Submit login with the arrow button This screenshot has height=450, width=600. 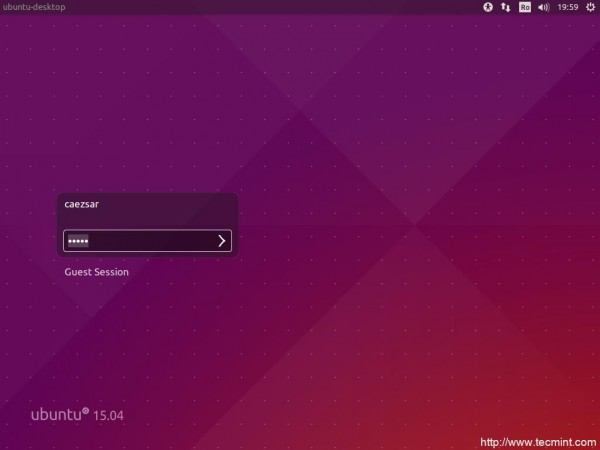tap(222, 241)
